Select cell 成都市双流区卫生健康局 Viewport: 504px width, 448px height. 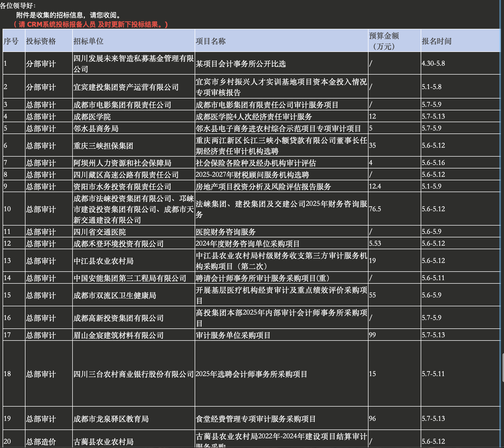[134, 295]
